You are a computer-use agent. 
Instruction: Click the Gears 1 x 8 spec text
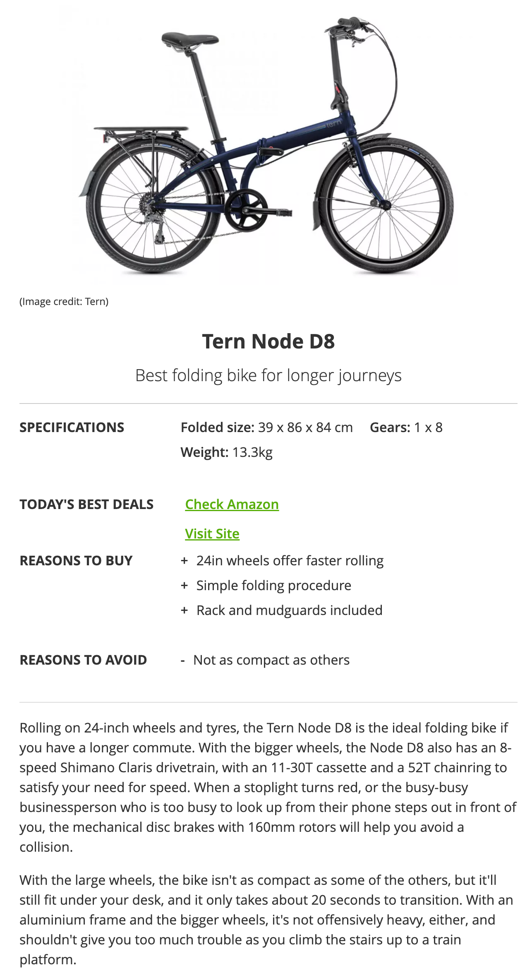pyautogui.click(x=406, y=427)
